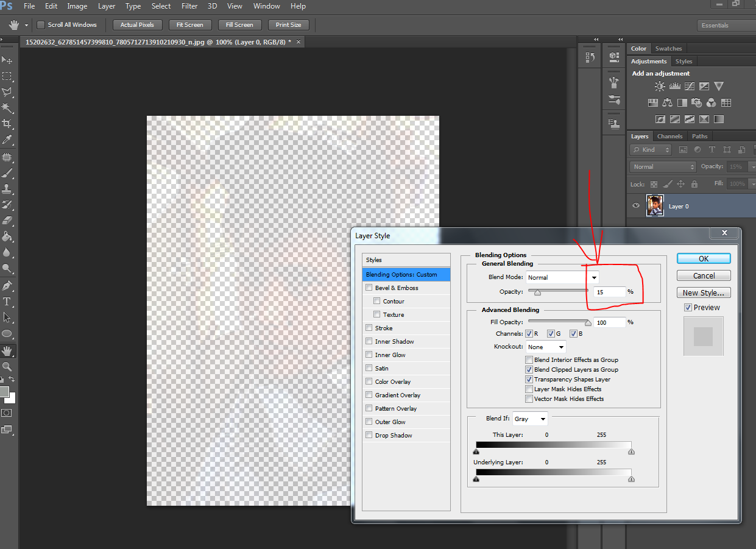Screen dimensions: 756x549
Task: Switch to the Channels tab
Action: point(669,136)
